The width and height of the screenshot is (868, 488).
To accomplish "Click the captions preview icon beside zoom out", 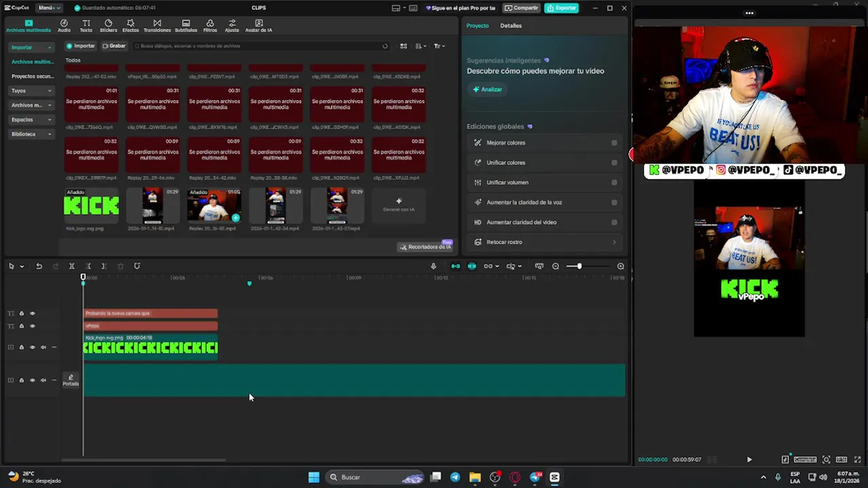I will [539, 266].
